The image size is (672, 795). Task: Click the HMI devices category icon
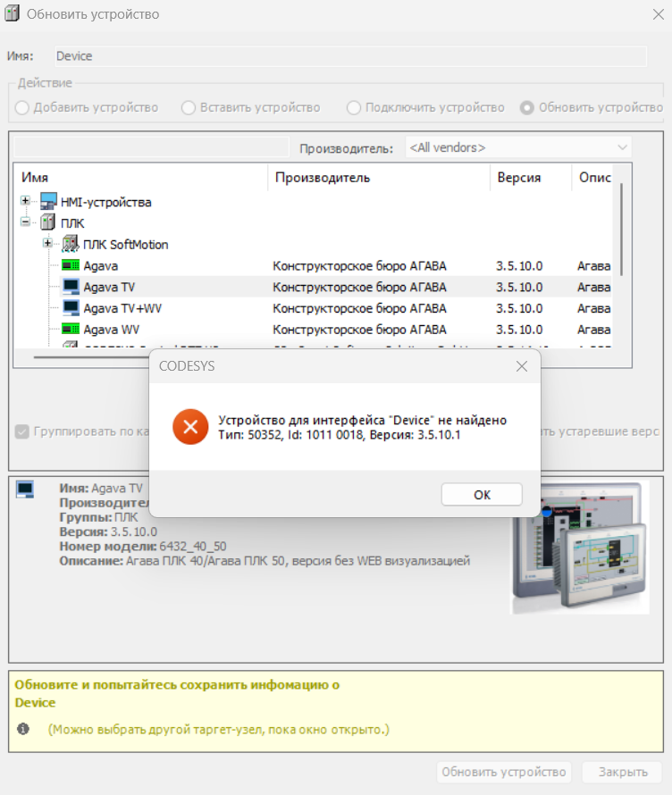click(48, 202)
